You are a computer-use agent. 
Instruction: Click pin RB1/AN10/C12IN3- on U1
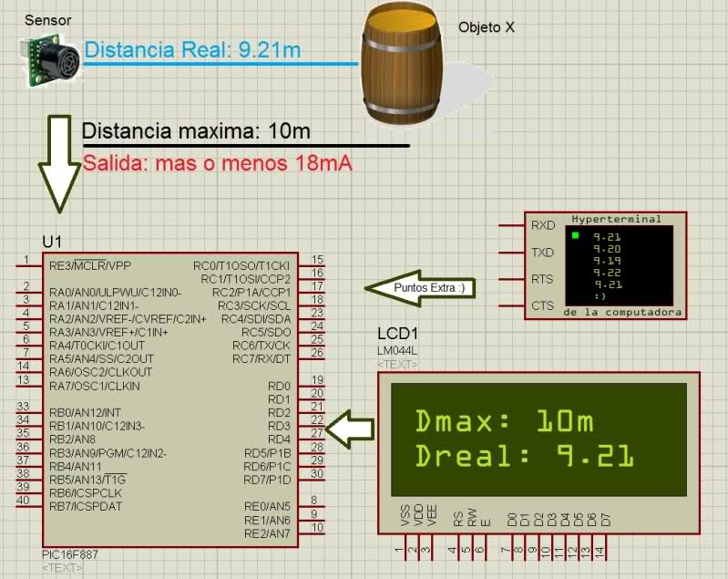(x=97, y=426)
